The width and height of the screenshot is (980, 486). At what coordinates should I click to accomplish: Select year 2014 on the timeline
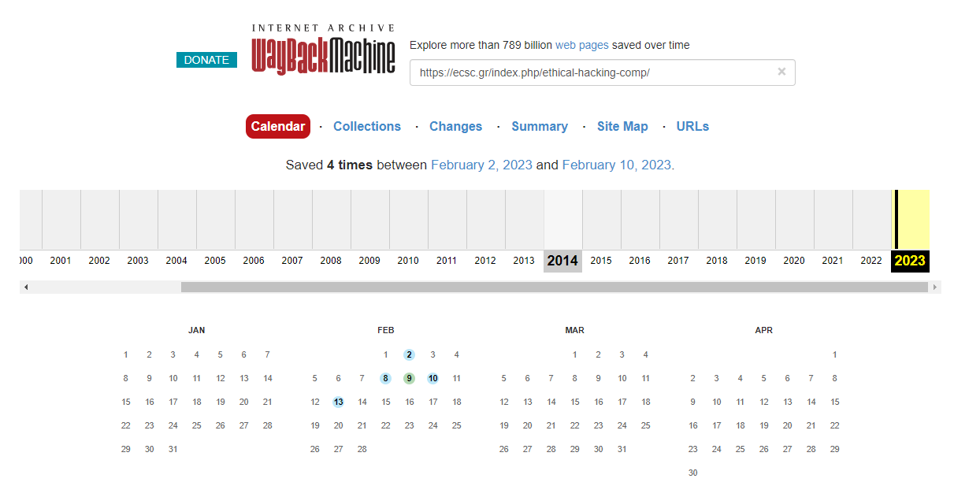[x=562, y=260]
